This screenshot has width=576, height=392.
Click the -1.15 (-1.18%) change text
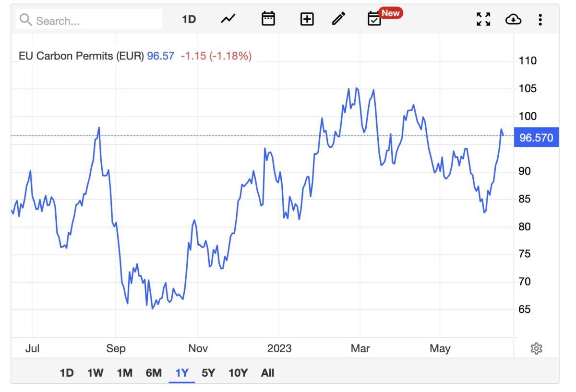[216, 56]
